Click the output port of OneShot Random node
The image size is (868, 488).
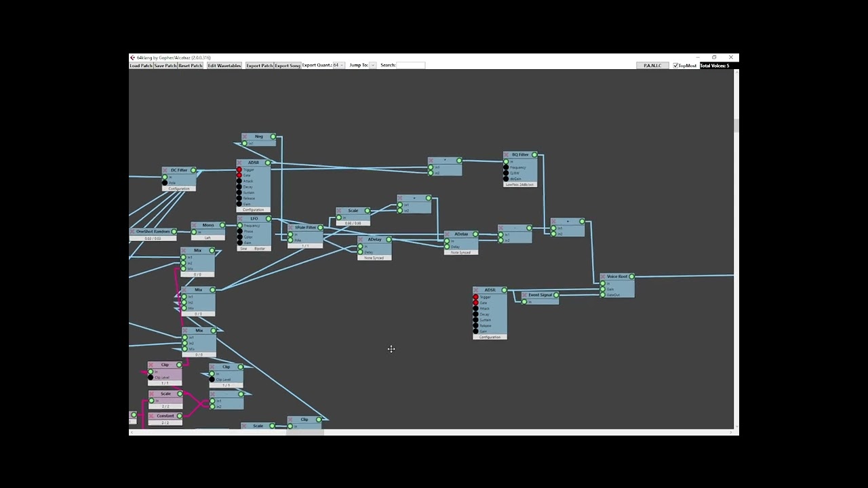click(174, 232)
